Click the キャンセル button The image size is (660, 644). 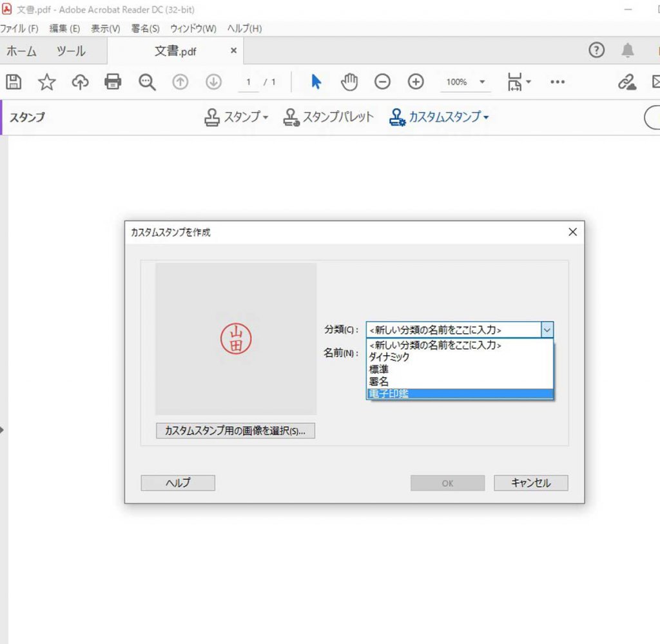531,483
